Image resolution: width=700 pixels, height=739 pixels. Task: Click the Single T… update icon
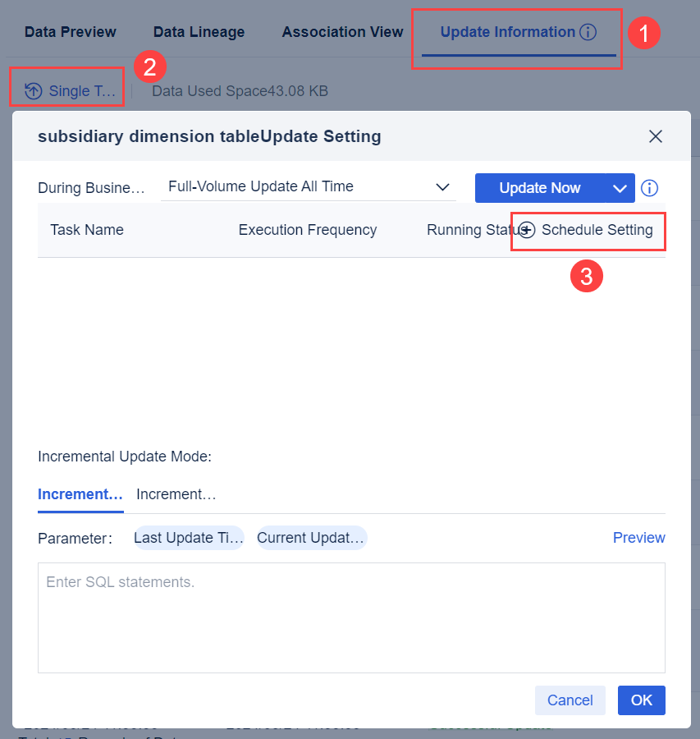(x=33, y=91)
